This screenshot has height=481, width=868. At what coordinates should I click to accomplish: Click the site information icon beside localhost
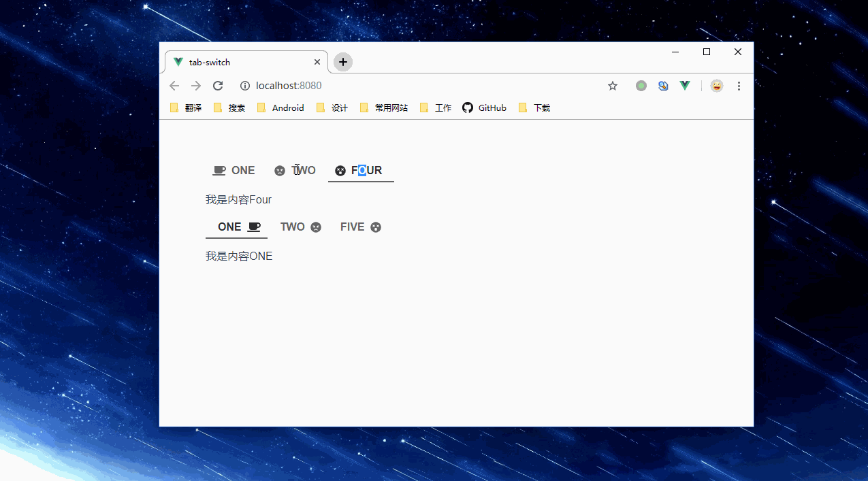(245, 86)
